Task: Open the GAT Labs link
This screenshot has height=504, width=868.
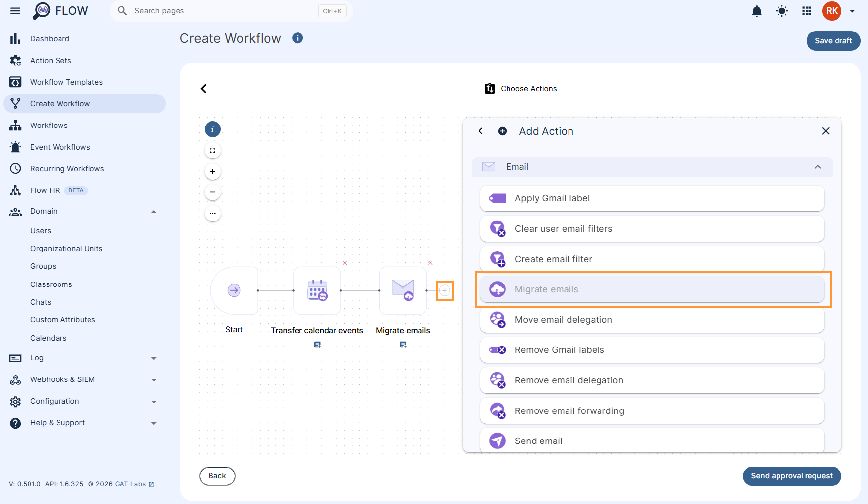Action: (x=134, y=484)
